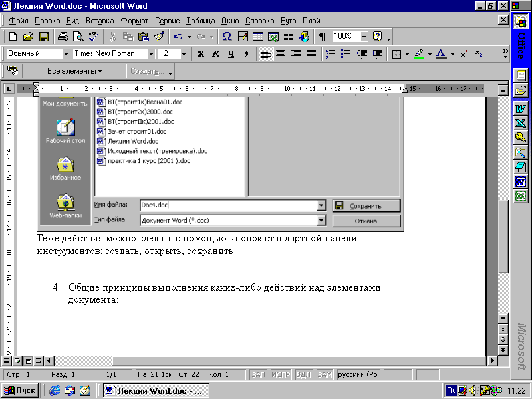Jump to the next page, double-arrow button
Screen dimensions: 532x399
(503, 350)
